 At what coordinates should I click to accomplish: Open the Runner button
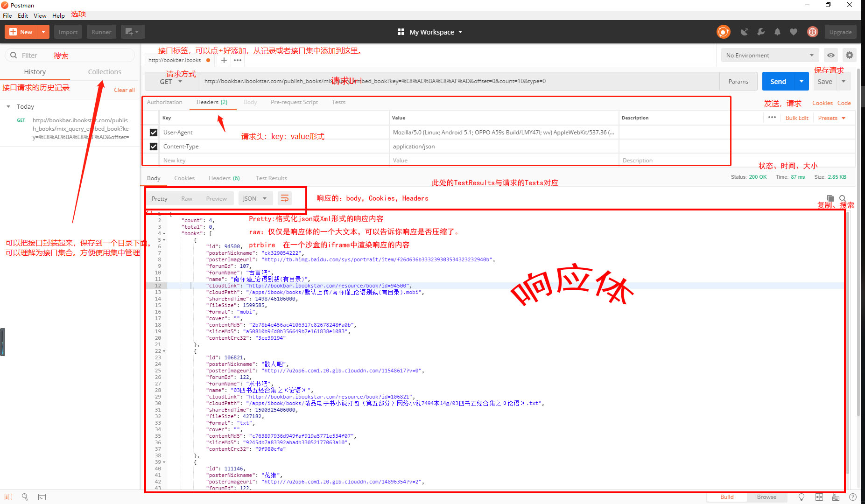(101, 32)
